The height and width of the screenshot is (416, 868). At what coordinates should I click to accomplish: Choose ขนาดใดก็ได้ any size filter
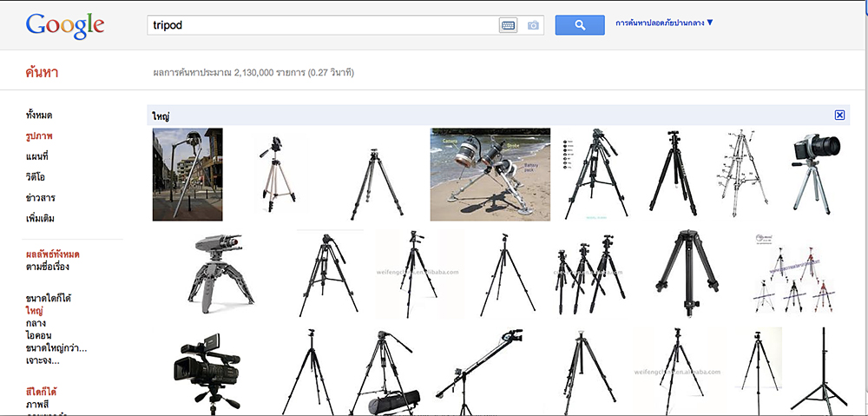pyautogui.click(x=49, y=299)
